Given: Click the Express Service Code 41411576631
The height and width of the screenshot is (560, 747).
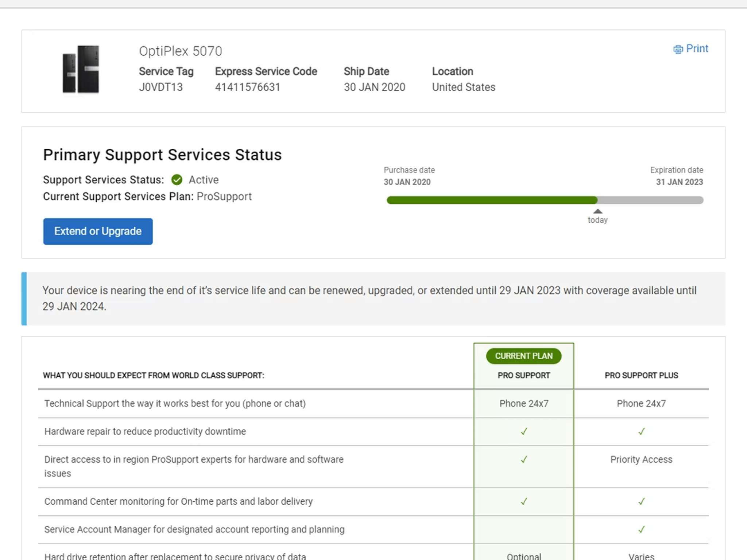Looking at the screenshot, I should coord(247,87).
